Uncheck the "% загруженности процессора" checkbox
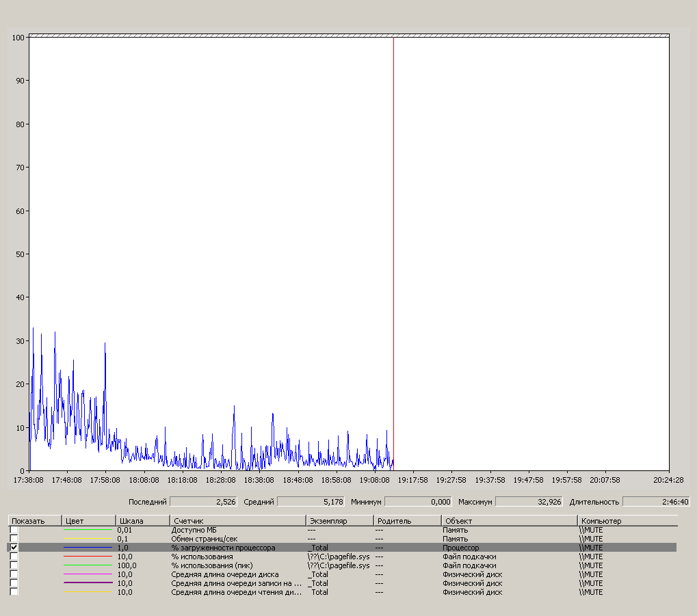 tap(14, 548)
